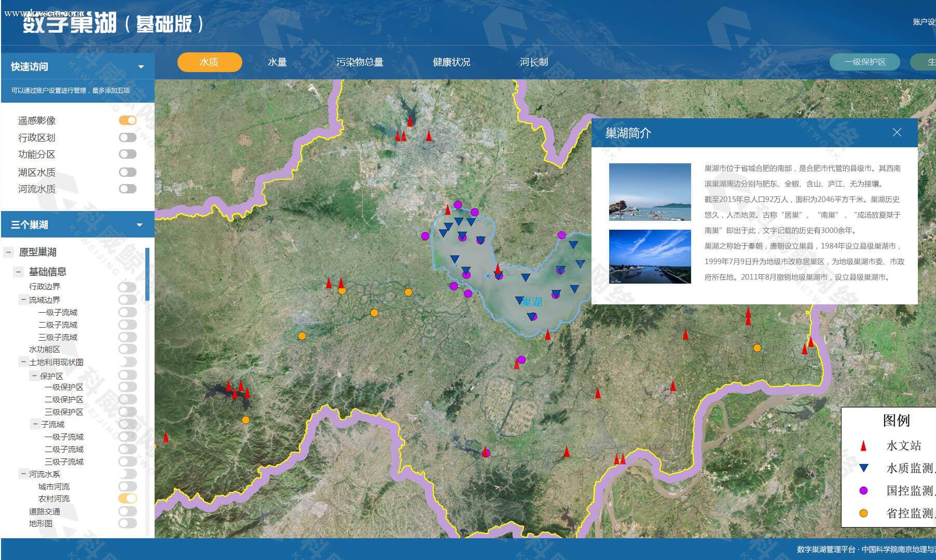Enable the 水功能区 layer switch

tap(128, 349)
